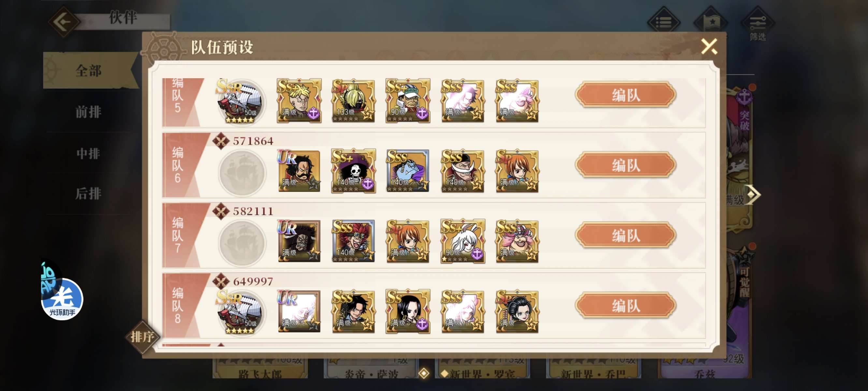Open the 筛选 filter icon
This screenshot has height=391, width=868.
pyautogui.click(x=758, y=25)
